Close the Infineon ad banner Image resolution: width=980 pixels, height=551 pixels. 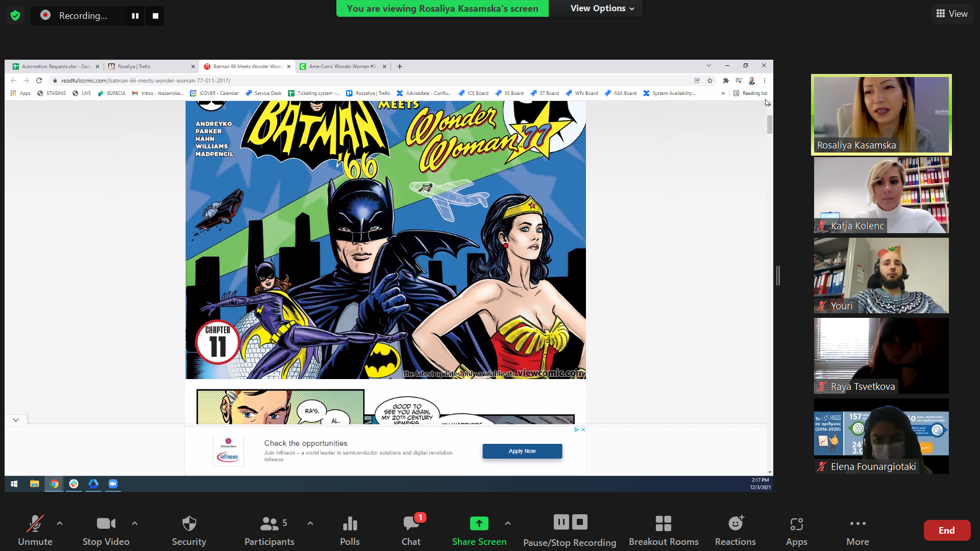[x=583, y=430]
